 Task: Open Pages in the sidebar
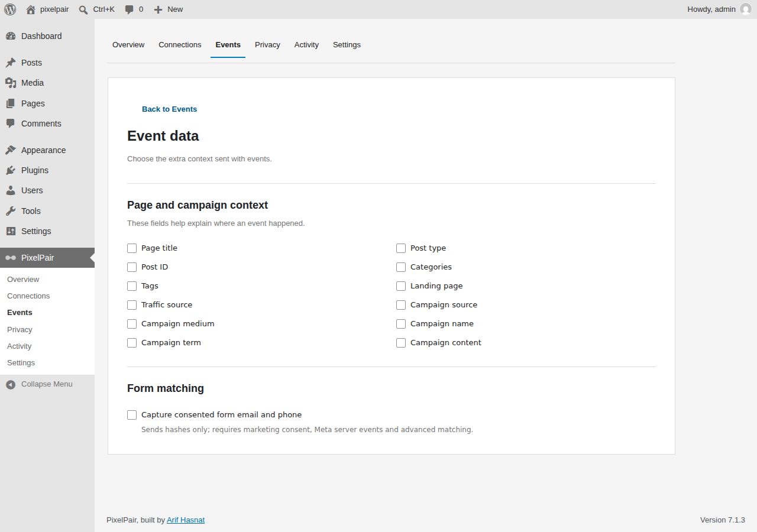47,103
